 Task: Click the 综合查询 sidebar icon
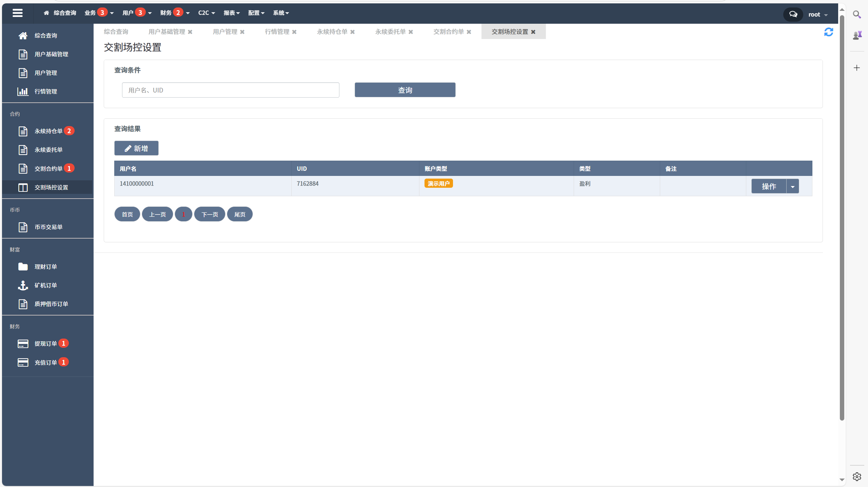click(x=23, y=35)
